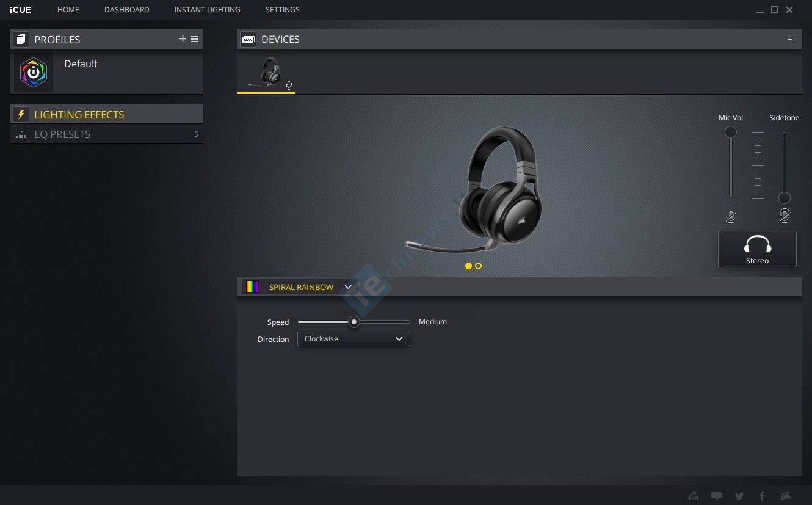Click the Profiles panel icon
812x505 pixels.
pyautogui.click(x=21, y=40)
